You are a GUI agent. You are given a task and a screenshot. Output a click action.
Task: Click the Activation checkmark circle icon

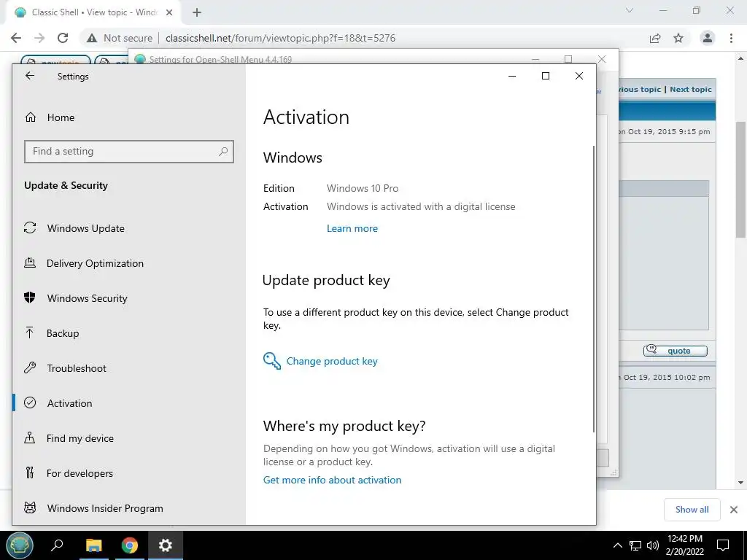coord(30,402)
